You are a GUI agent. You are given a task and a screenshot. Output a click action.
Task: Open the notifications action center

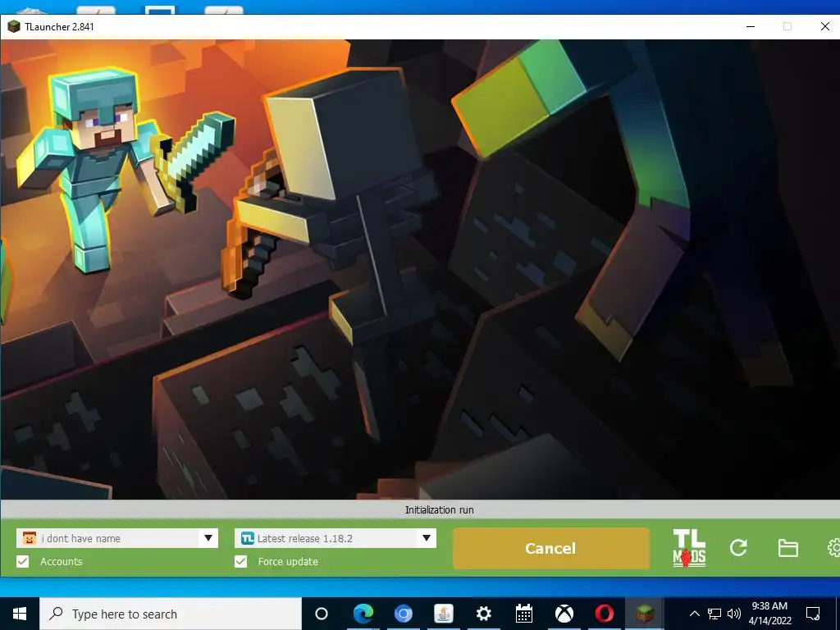(813, 614)
